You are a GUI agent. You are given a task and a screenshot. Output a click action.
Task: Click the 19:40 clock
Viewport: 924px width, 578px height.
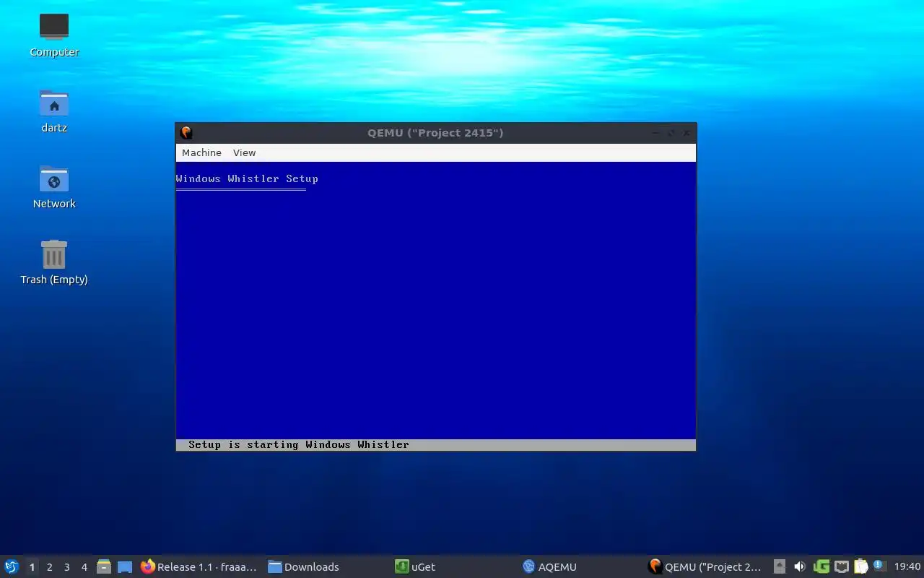coord(907,567)
